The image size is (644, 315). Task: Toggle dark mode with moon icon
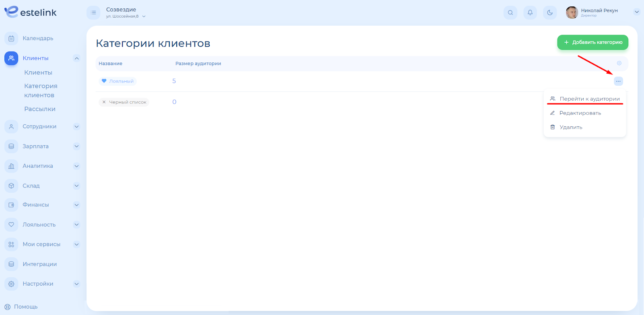pyautogui.click(x=550, y=12)
